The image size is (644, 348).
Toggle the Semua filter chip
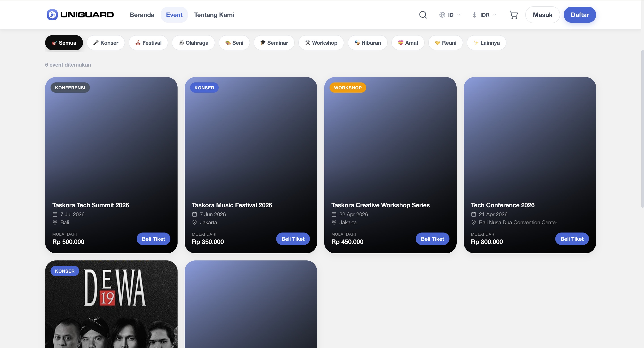point(64,42)
